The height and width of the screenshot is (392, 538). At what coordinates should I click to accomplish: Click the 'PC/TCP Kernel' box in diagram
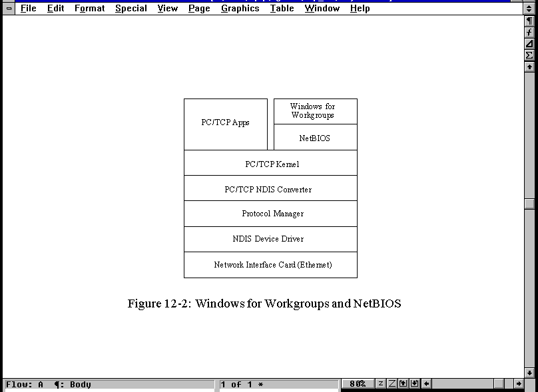(270, 164)
